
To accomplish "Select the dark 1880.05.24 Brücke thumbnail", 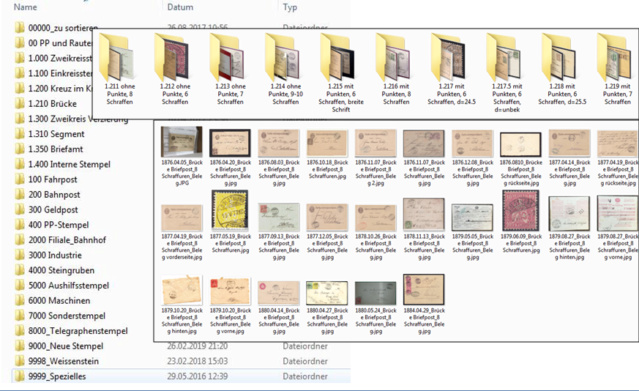I will click(375, 293).
